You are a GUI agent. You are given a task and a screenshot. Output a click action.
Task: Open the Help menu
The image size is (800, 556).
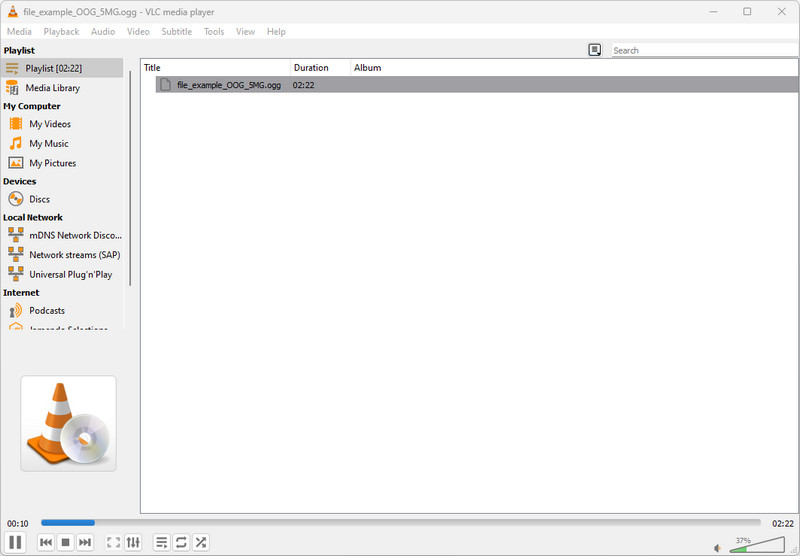coord(276,32)
